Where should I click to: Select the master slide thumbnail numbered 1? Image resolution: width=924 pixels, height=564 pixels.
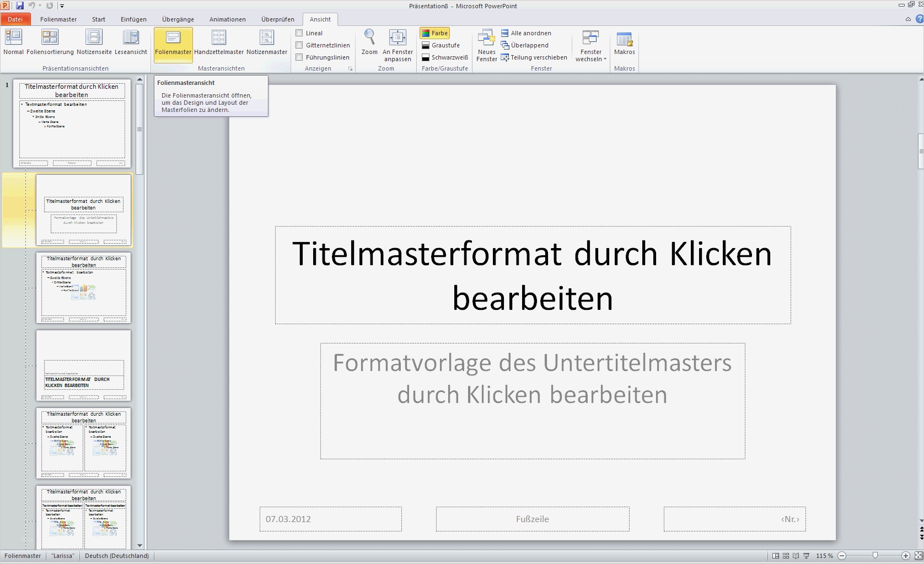[x=72, y=123]
